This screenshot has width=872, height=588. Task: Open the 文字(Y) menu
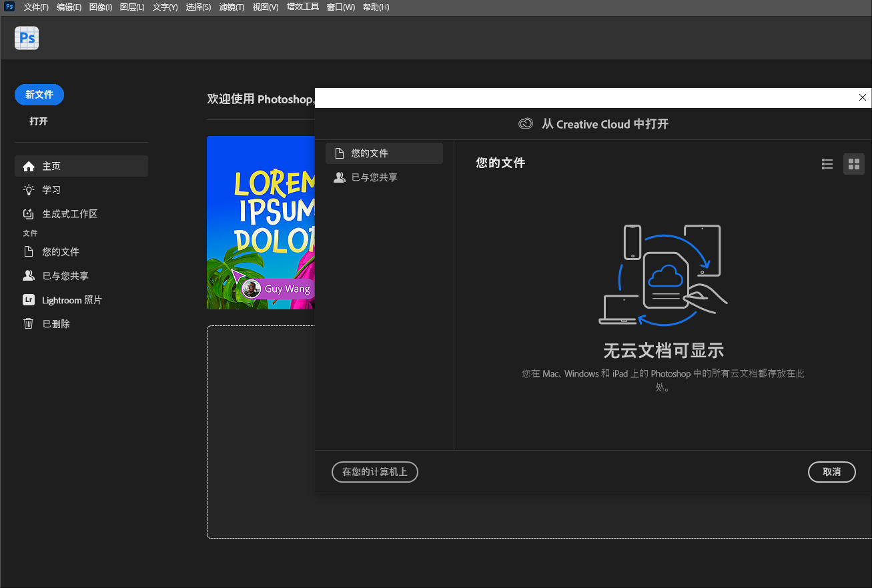point(165,7)
